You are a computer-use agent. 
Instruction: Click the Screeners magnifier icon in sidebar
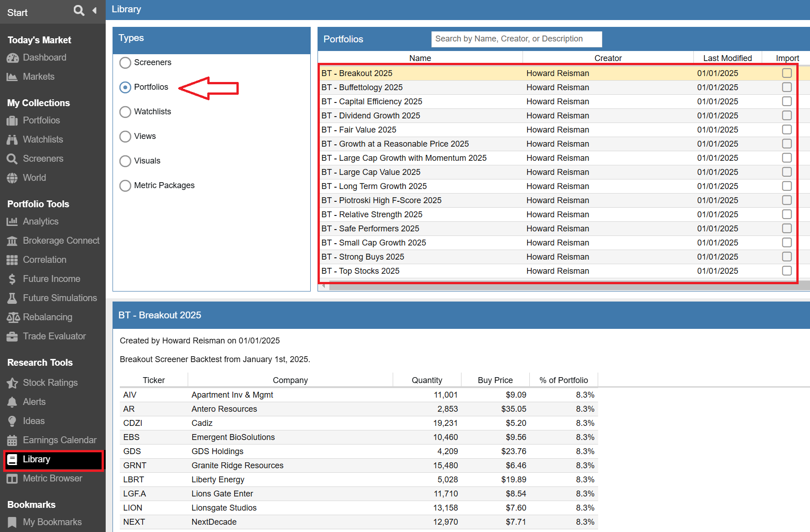click(x=12, y=159)
